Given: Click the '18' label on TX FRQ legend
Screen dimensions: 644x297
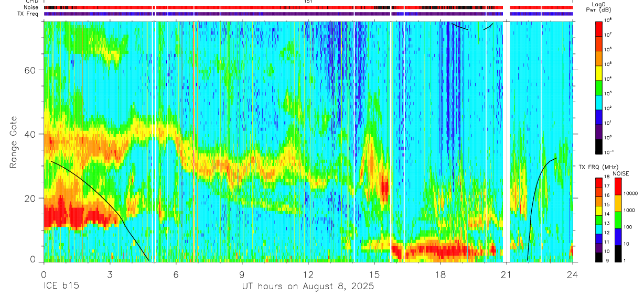Looking at the screenshot, I should pos(608,177).
